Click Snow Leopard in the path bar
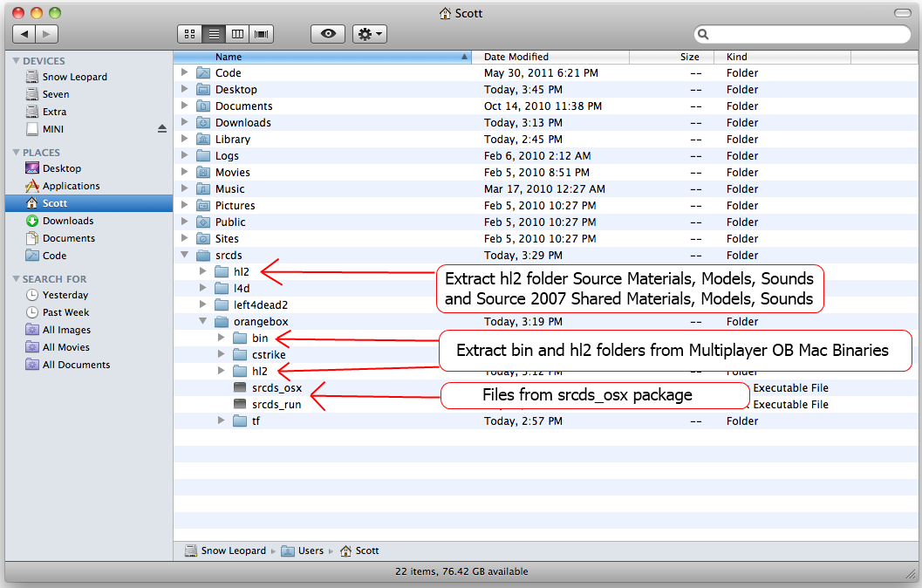The image size is (922, 588). tap(226, 551)
